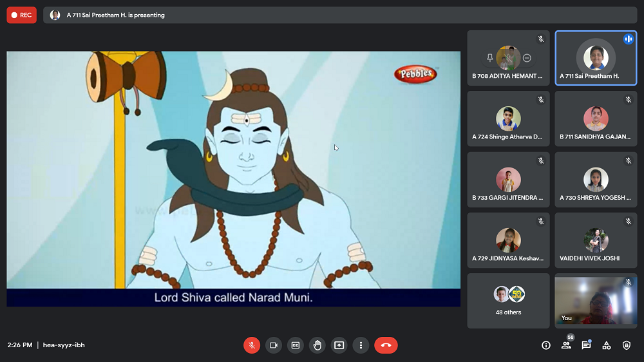Open host controls shield icon
644x362 pixels.
click(x=627, y=345)
